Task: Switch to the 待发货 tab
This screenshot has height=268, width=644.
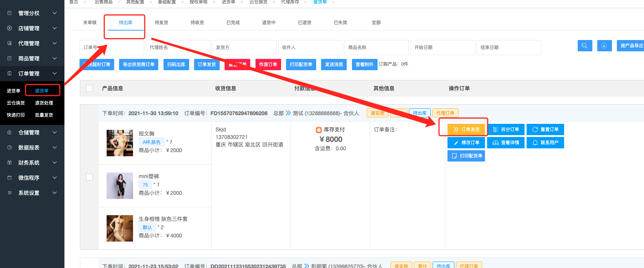Action: pyautogui.click(x=161, y=23)
